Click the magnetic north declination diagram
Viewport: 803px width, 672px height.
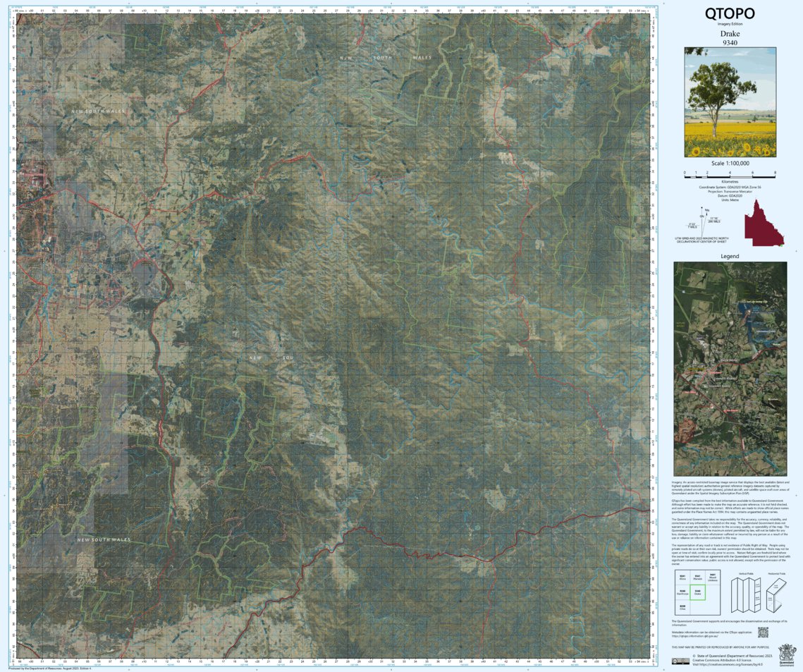(702, 223)
